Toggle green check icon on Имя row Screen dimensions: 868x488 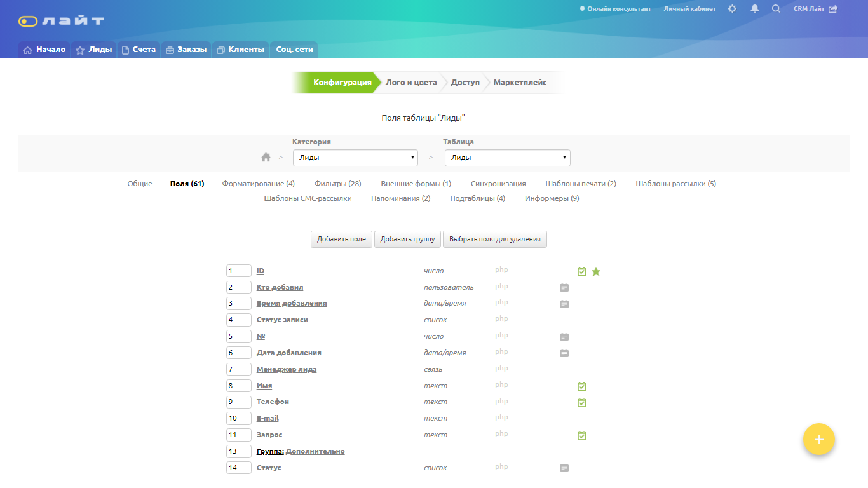pyautogui.click(x=581, y=386)
